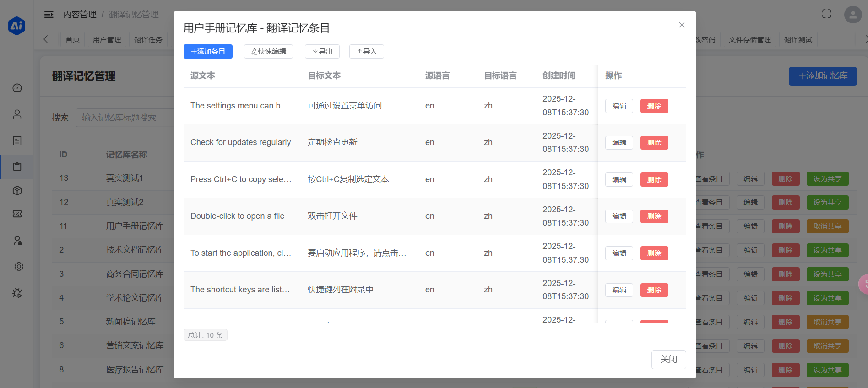Click the 可通过设置菜单访问 target text cell
Image resolution: width=868 pixels, height=388 pixels.
coord(345,106)
